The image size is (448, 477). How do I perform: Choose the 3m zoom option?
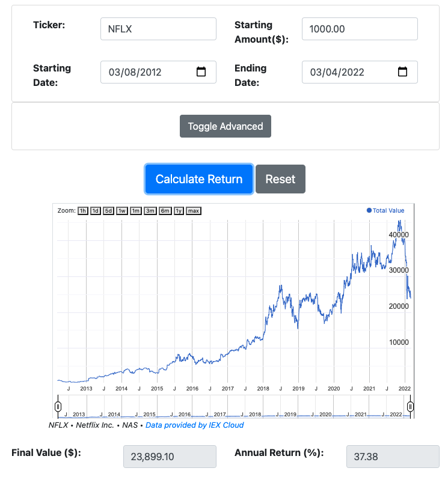pos(150,211)
